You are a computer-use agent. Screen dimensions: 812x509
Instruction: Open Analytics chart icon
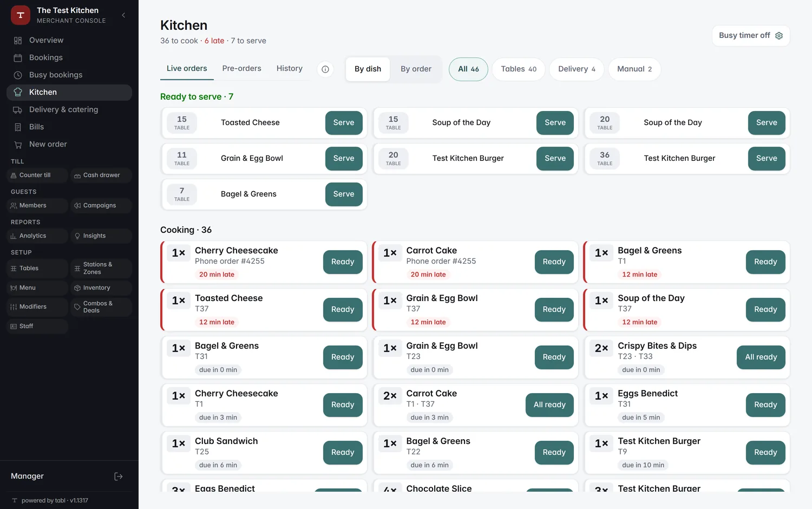tap(14, 236)
